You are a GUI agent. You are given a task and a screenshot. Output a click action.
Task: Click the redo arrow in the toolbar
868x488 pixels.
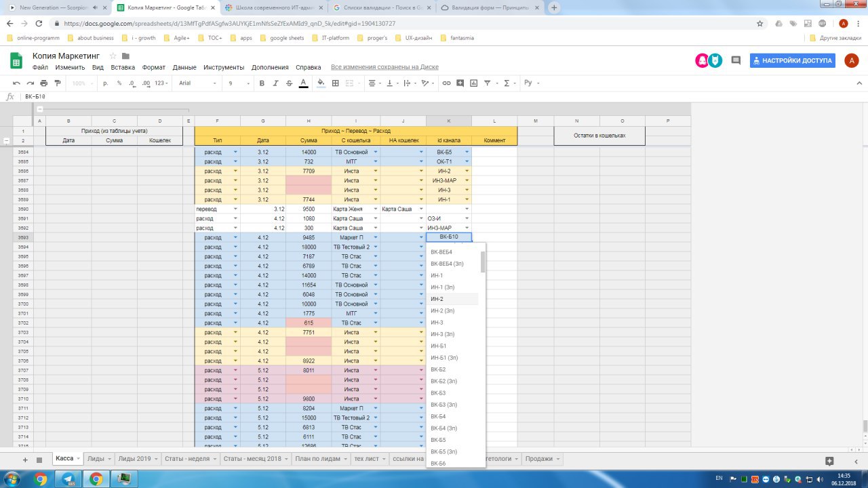31,83
